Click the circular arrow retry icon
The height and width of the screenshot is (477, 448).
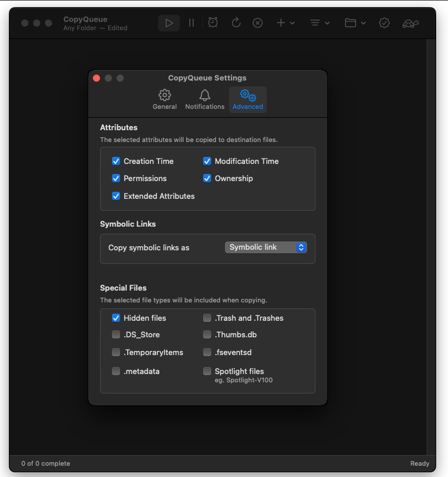point(236,23)
